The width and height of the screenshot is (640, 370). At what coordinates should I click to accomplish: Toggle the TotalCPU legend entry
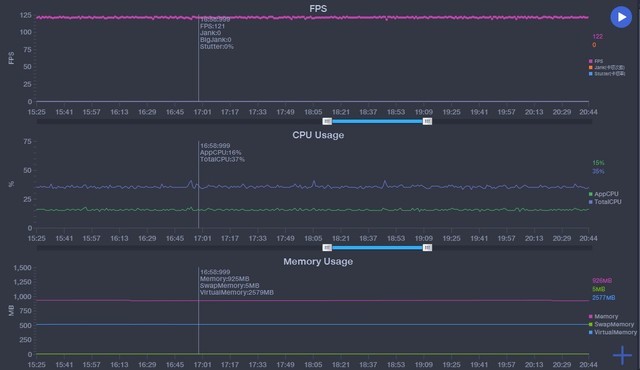coord(605,202)
